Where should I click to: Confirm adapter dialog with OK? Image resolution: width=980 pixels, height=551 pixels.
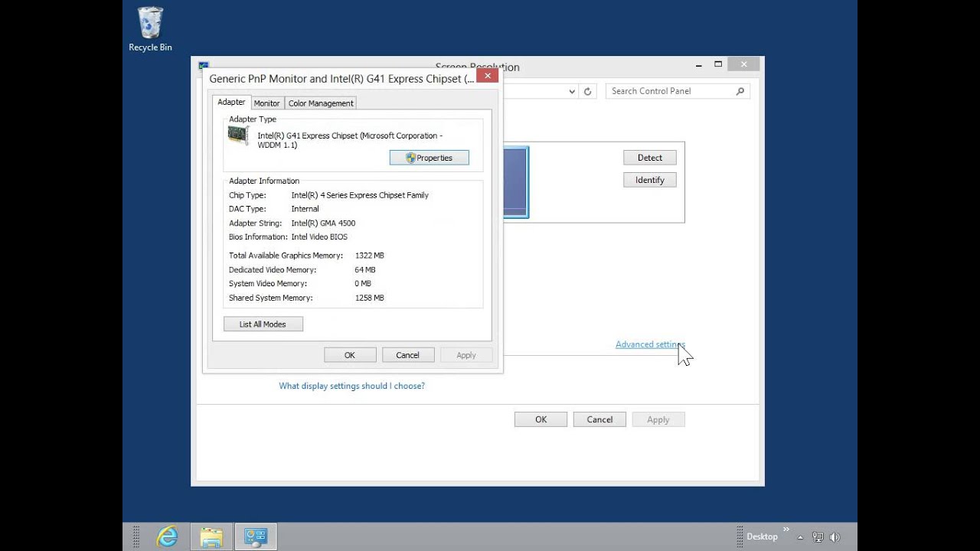pyautogui.click(x=350, y=355)
